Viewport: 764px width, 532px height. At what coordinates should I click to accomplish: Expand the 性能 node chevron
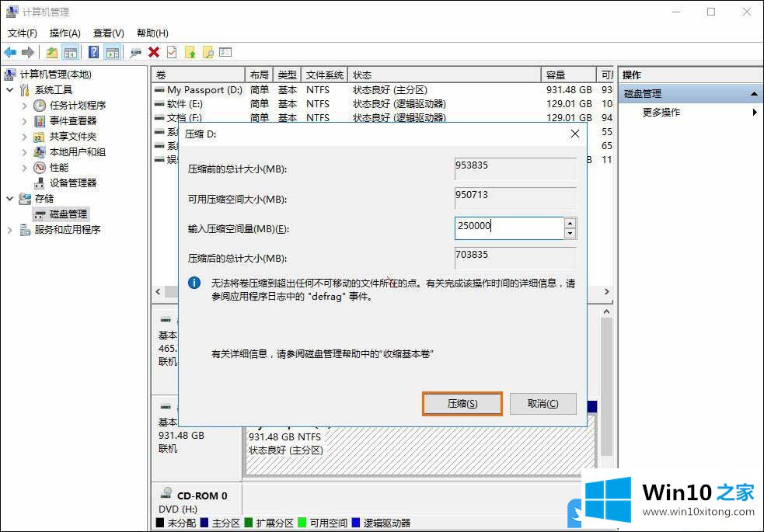pyautogui.click(x=24, y=168)
